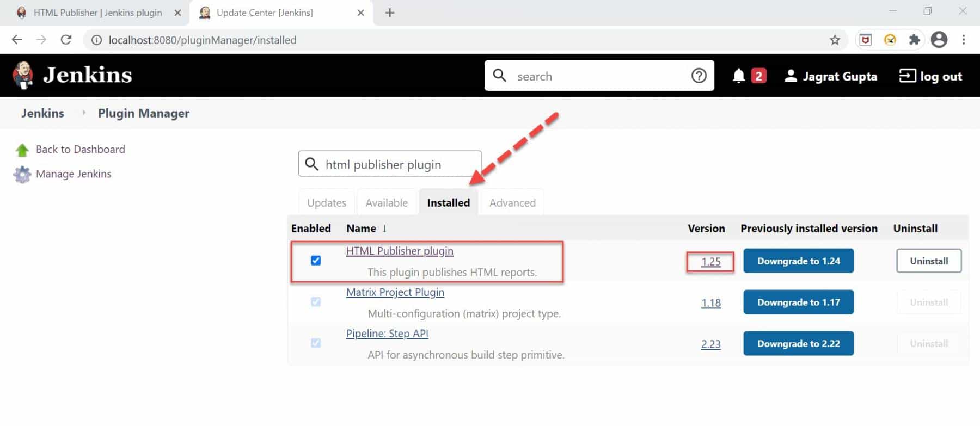Click the Jenkins butler logo

pyautogui.click(x=23, y=75)
